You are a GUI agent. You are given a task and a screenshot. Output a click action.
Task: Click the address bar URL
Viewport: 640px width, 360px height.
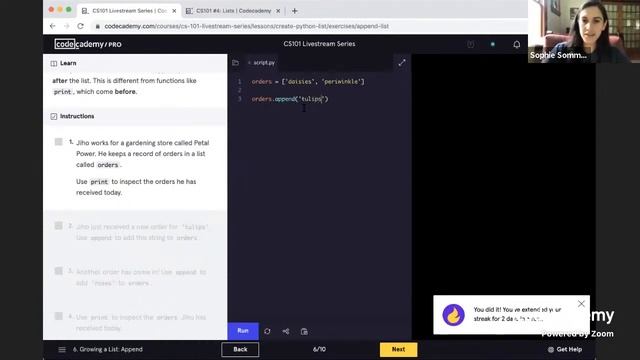tap(247, 26)
